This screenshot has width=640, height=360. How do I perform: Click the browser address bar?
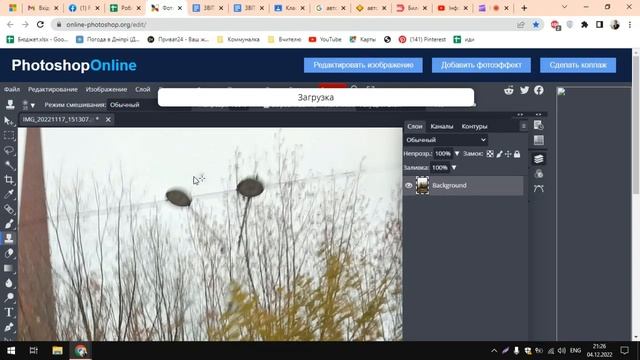286,24
